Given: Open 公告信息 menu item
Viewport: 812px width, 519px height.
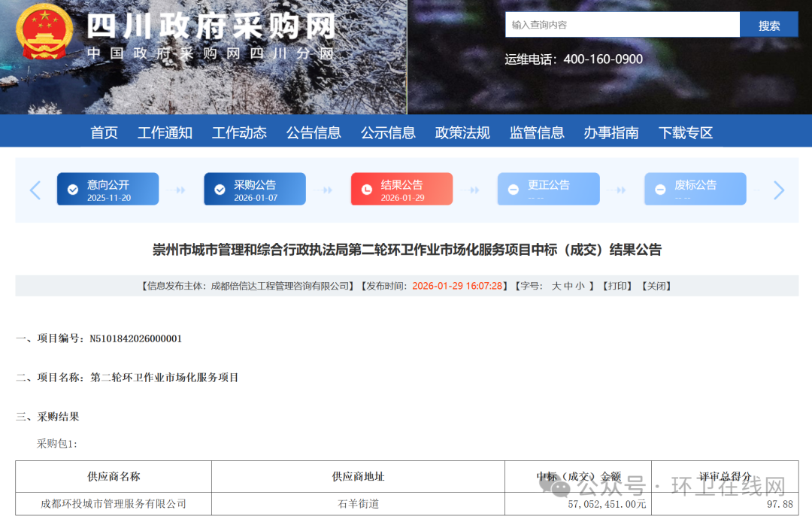Looking at the screenshot, I should pos(314,133).
